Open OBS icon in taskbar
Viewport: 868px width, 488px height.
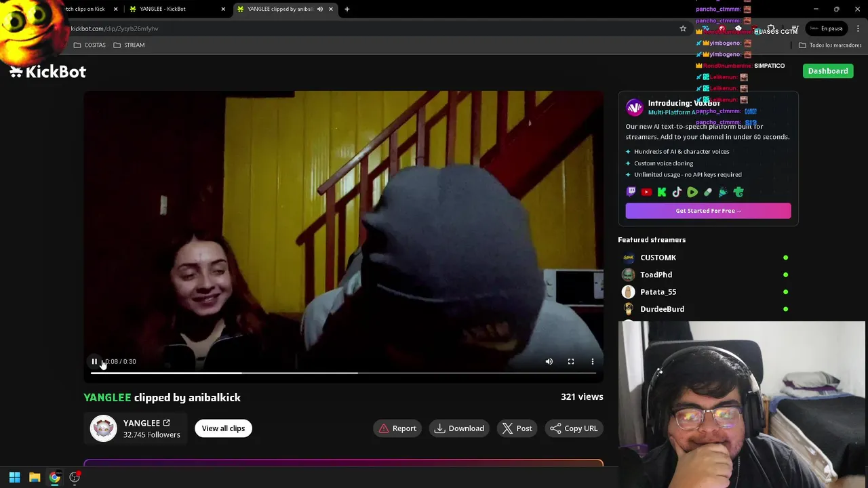click(x=75, y=478)
